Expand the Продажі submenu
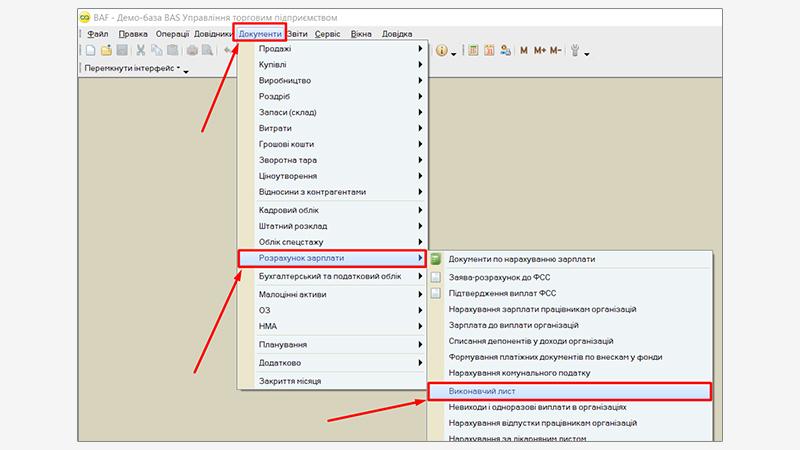800x450 pixels. click(331, 49)
